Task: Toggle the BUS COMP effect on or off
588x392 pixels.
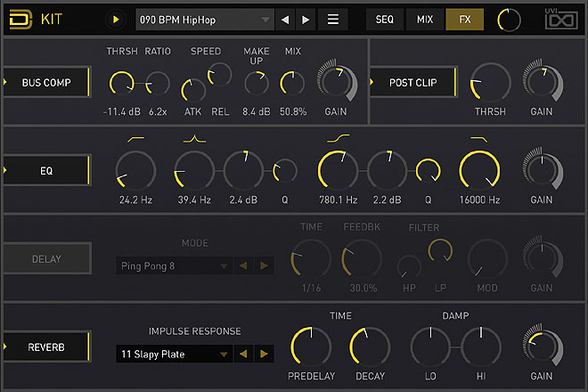Action: [46, 83]
